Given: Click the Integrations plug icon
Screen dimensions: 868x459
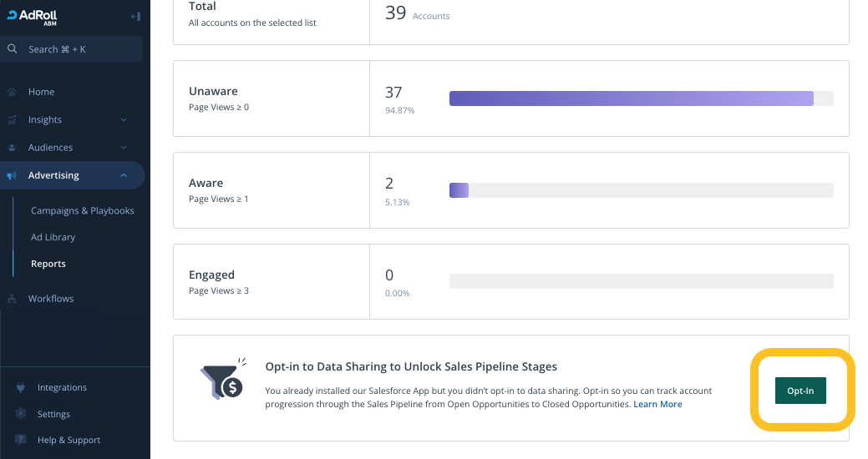Looking at the screenshot, I should point(21,388).
